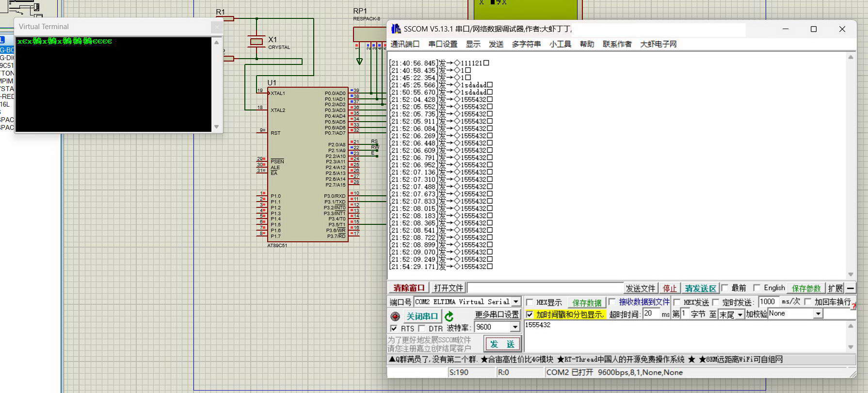Click the RT-Thread advertisement link in ticker

621,360
